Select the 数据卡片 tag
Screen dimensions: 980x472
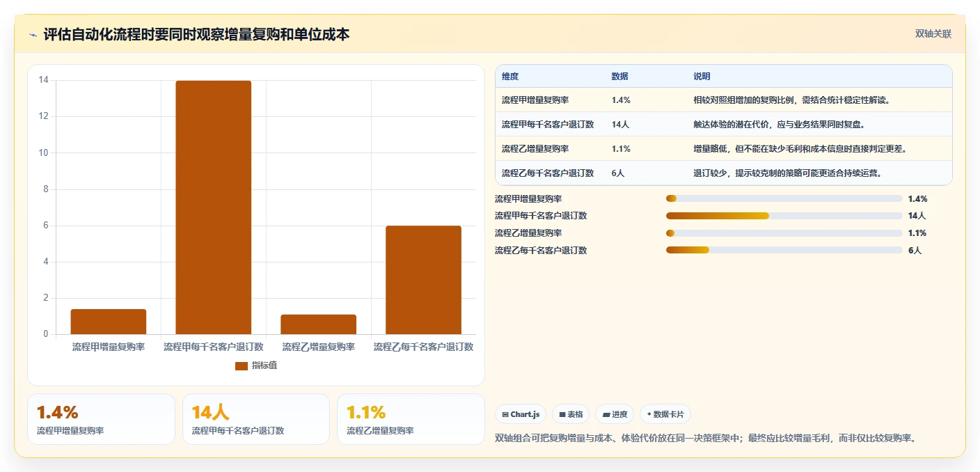(665, 414)
